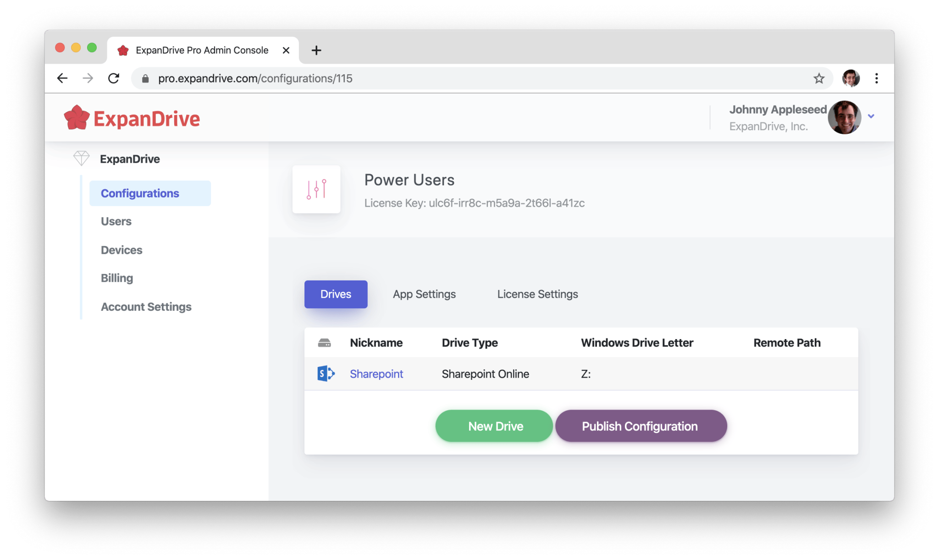This screenshot has height=560, width=939.
Task: Go to Billing section in sidebar
Action: [116, 278]
